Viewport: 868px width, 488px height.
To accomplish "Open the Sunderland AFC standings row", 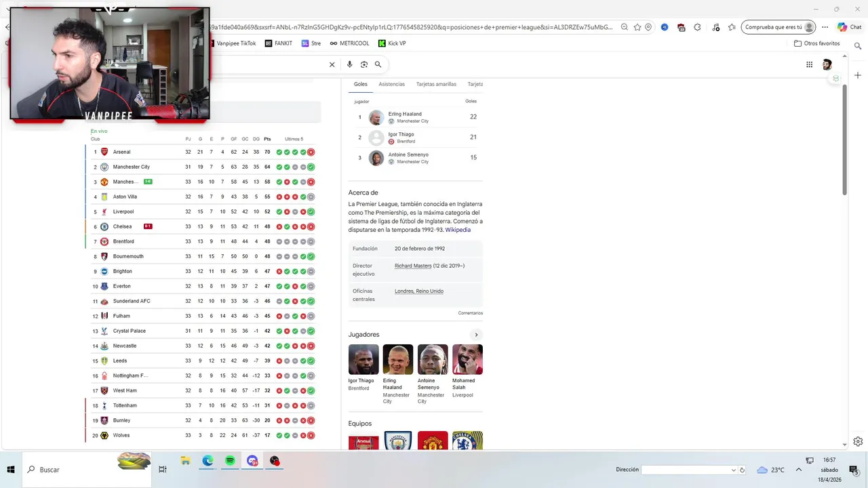I will (202, 301).
